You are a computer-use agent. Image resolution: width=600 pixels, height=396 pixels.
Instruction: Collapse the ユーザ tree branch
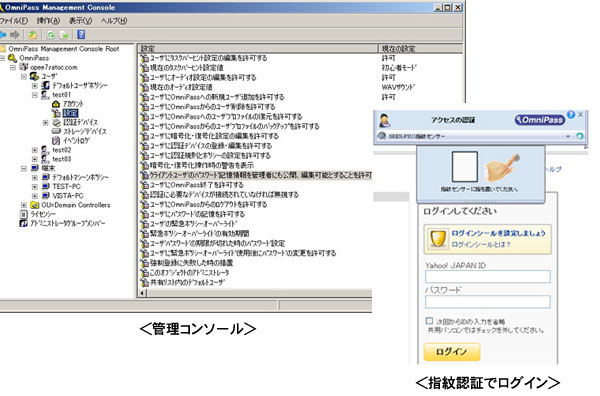click(24, 77)
